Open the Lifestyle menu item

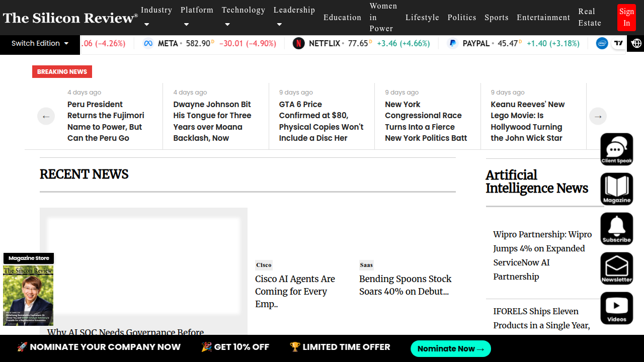click(422, 18)
